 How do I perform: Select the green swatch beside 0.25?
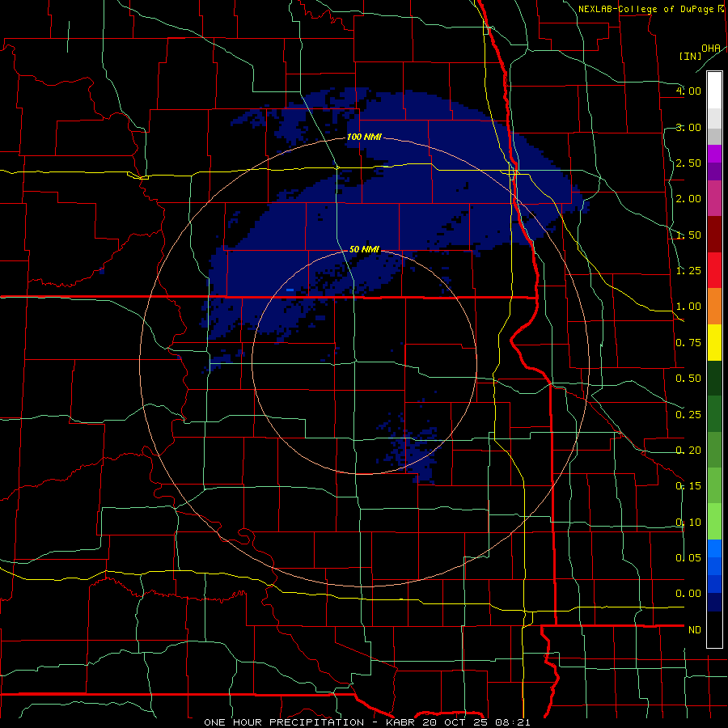click(x=714, y=414)
